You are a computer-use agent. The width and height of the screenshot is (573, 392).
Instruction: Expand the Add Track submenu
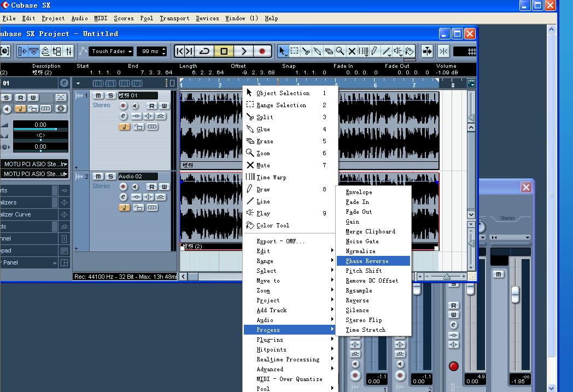290,310
